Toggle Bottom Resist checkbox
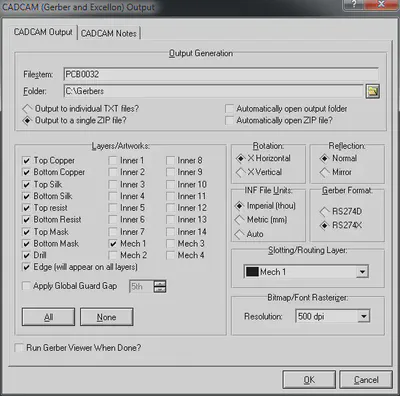This screenshot has width=400, height=396. pos(26,220)
